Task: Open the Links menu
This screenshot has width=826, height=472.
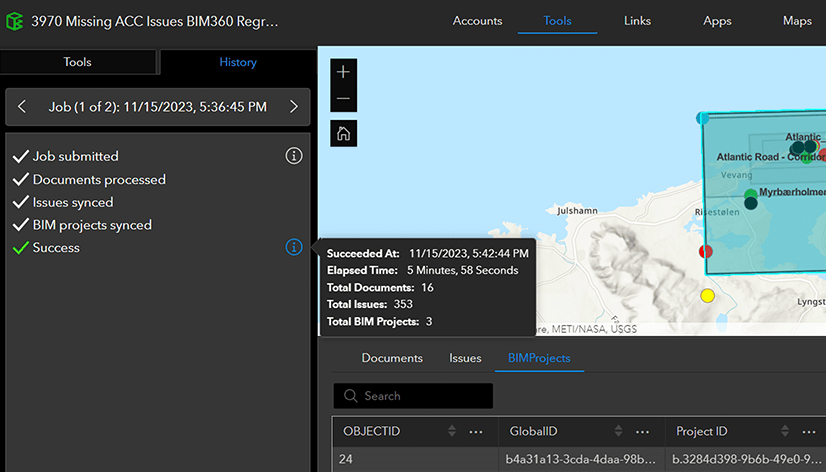Action: (637, 21)
